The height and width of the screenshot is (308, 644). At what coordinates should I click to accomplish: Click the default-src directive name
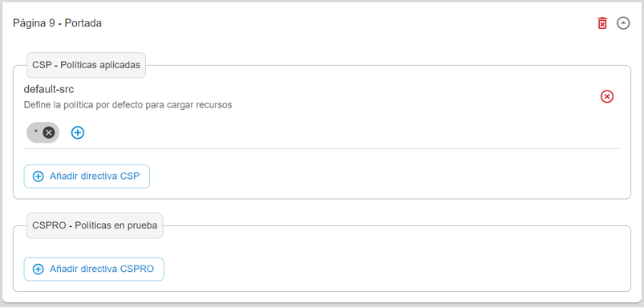49,89
